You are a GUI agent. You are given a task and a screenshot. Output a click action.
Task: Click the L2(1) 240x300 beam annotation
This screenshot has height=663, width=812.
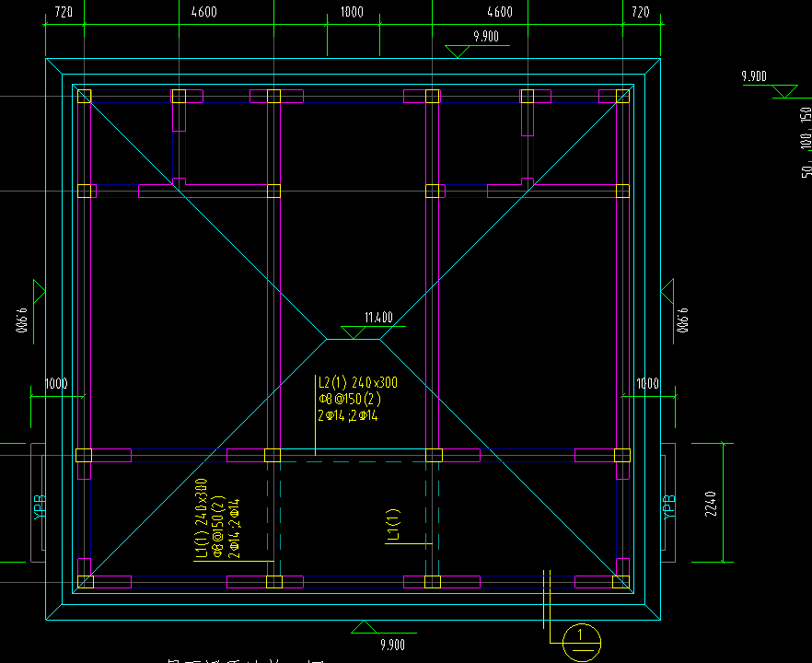pos(358,383)
